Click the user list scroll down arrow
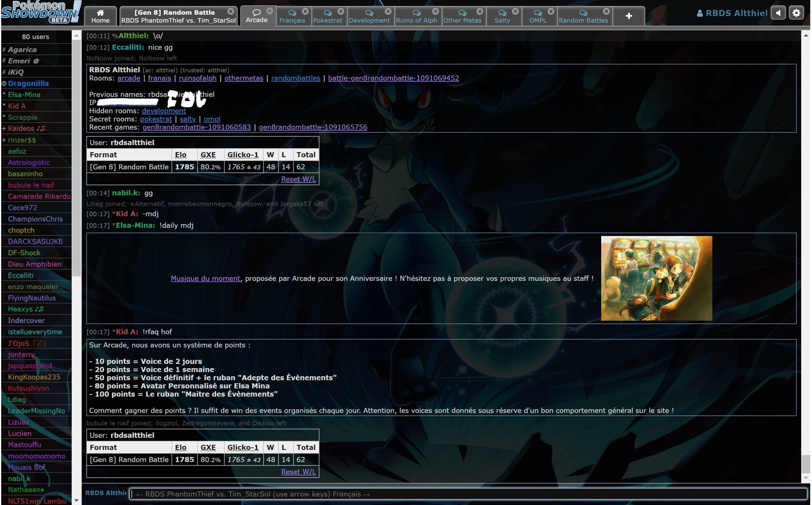812x505 pixels. (77, 500)
